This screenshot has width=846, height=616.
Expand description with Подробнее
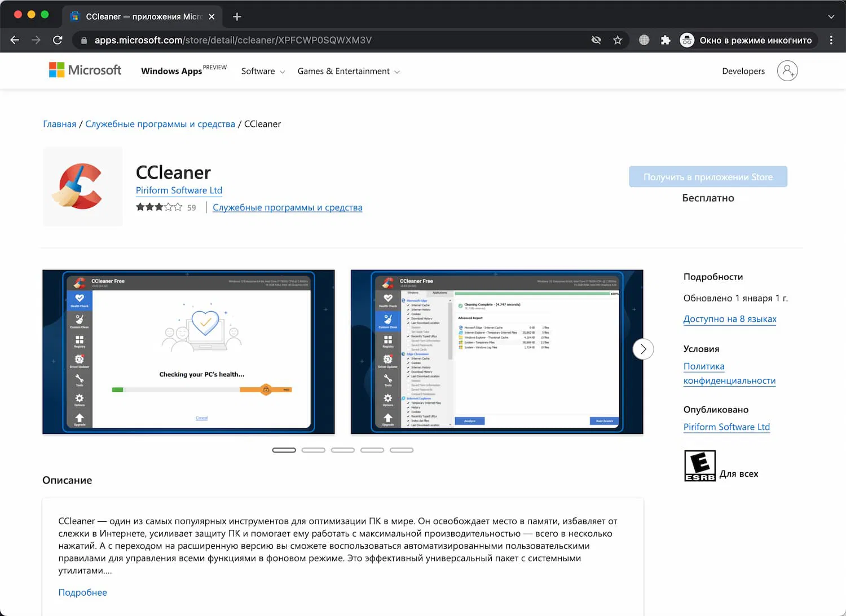tap(82, 592)
